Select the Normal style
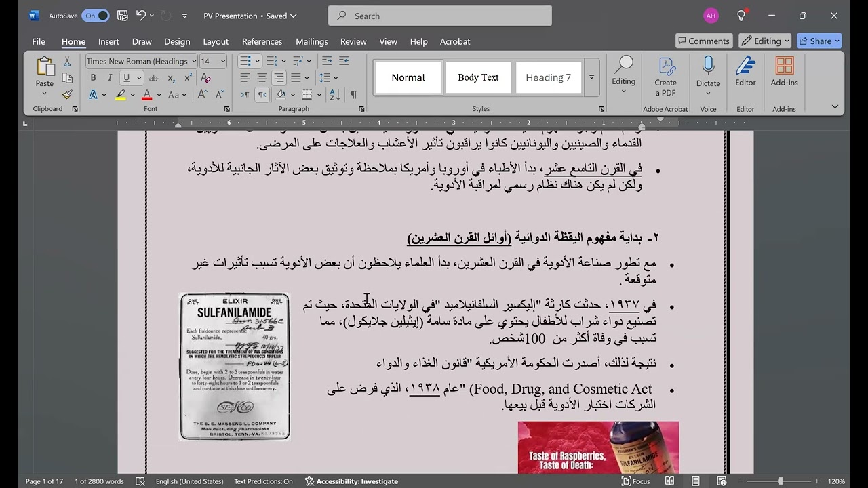868x488 pixels. tap(408, 77)
